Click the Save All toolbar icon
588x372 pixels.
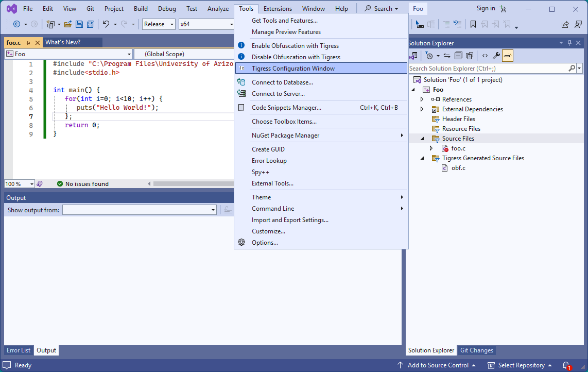coord(91,24)
